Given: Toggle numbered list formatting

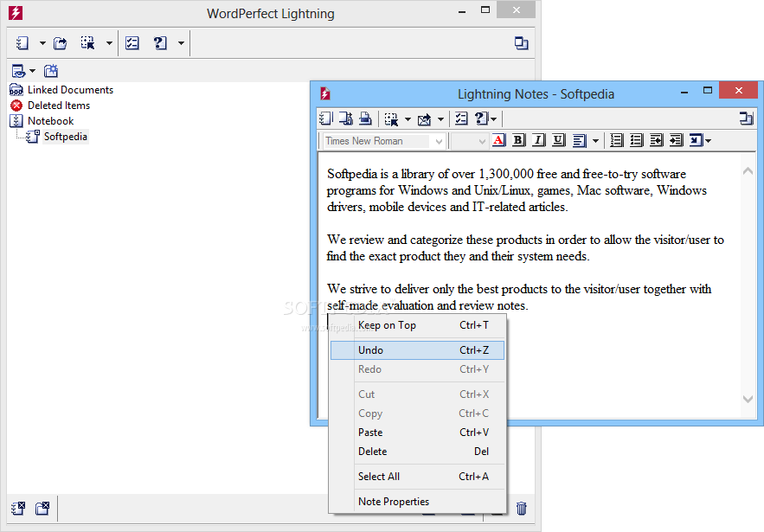Looking at the screenshot, I should point(616,140).
